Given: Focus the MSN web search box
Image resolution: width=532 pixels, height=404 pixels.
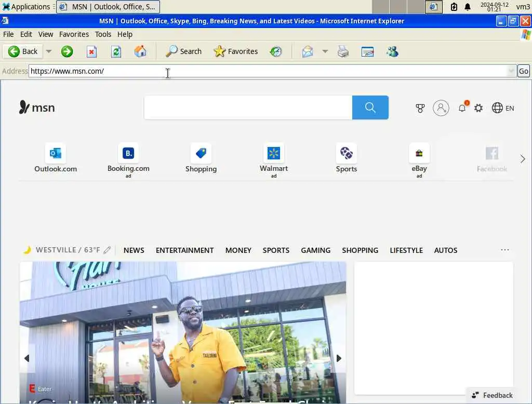Looking at the screenshot, I should point(248,107).
